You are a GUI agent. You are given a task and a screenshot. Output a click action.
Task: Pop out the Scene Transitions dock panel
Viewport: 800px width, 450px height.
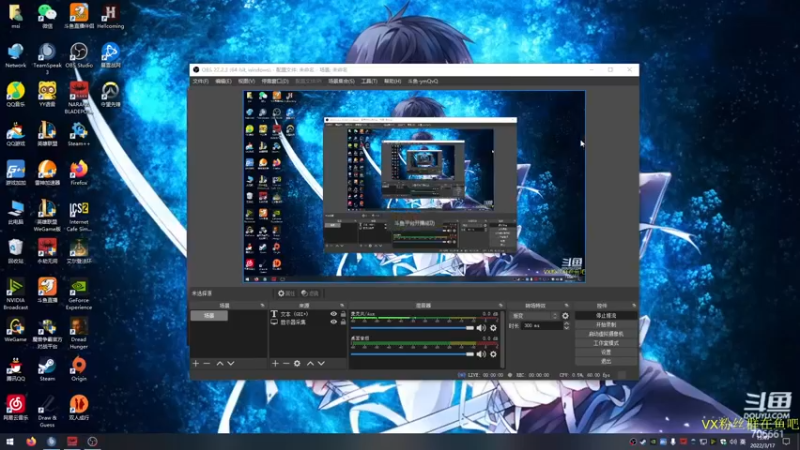click(x=566, y=306)
